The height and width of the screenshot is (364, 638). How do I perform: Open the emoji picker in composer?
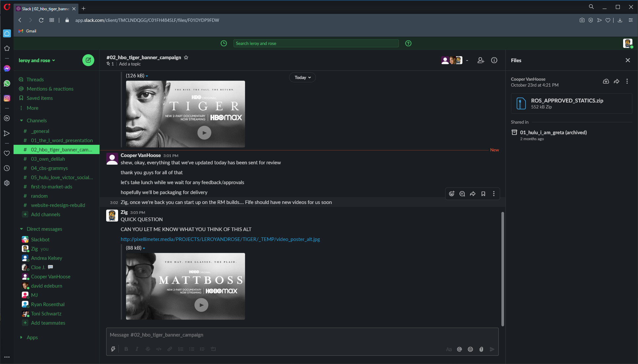pyautogui.click(x=470, y=349)
